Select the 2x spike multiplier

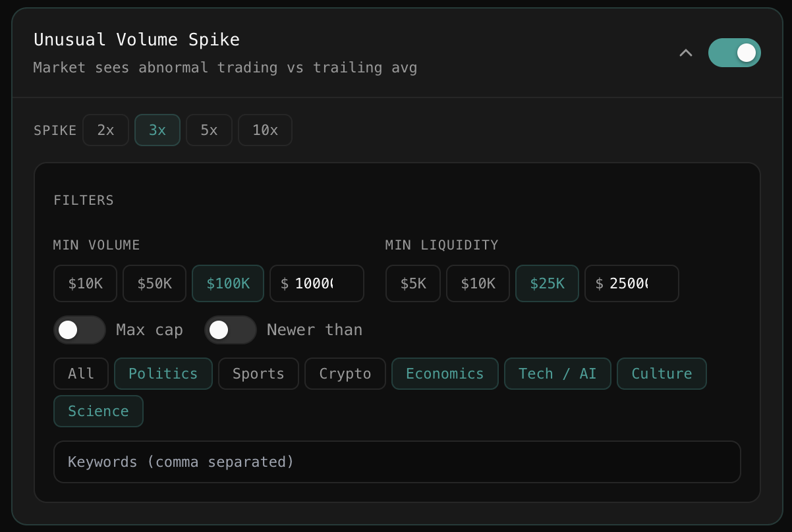(x=105, y=130)
